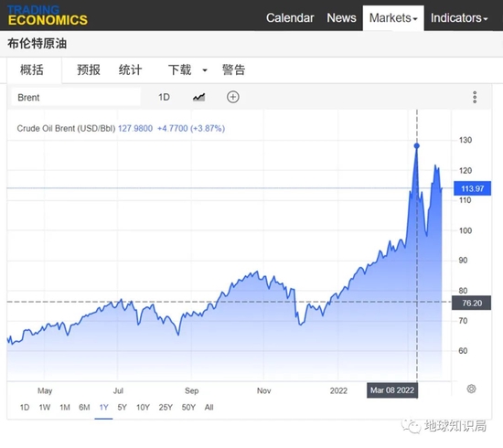Select the 5Y time range
This screenshot has height=448, width=503.
[x=123, y=407]
